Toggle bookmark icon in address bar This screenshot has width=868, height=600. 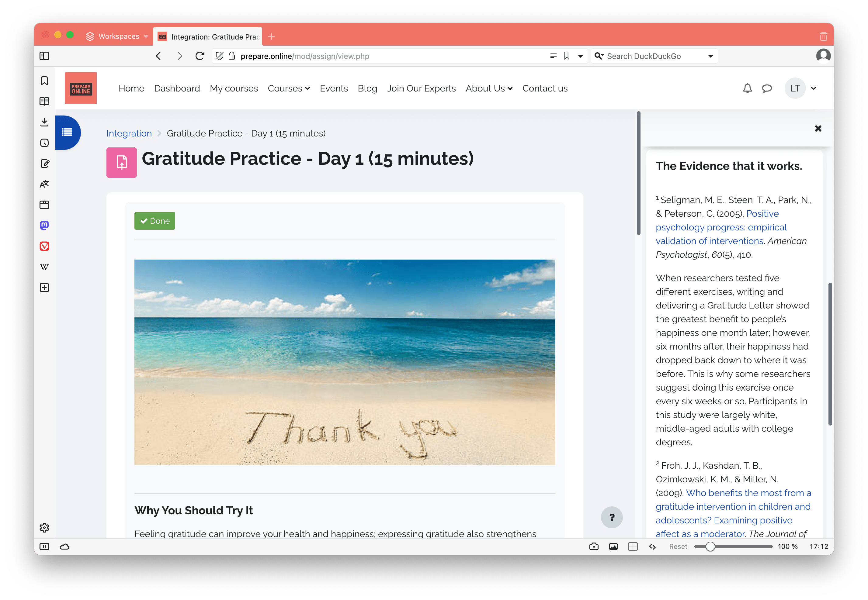(566, 55)
